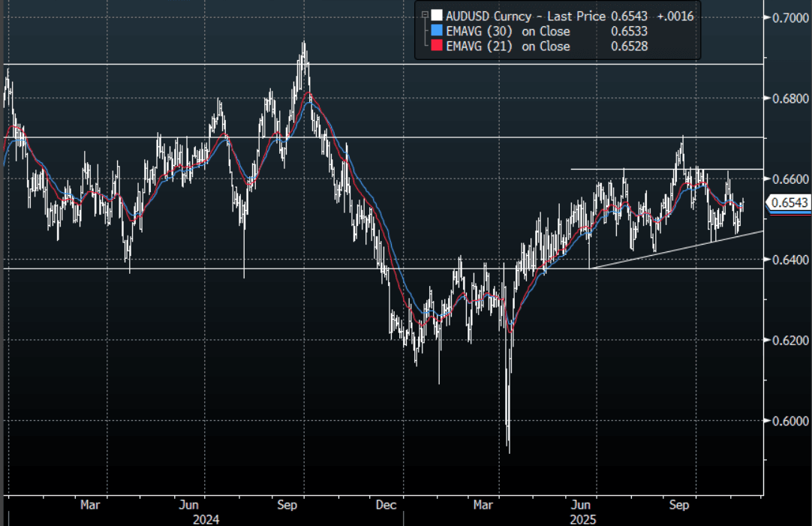
Task: Select the EMAVG (21) on Close series
Action: click(508, 47)
